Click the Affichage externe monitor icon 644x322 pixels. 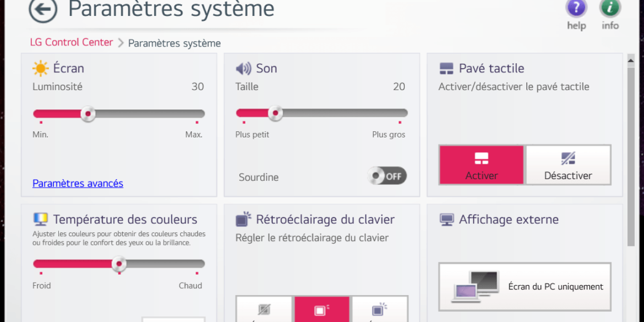click(447, 219)
